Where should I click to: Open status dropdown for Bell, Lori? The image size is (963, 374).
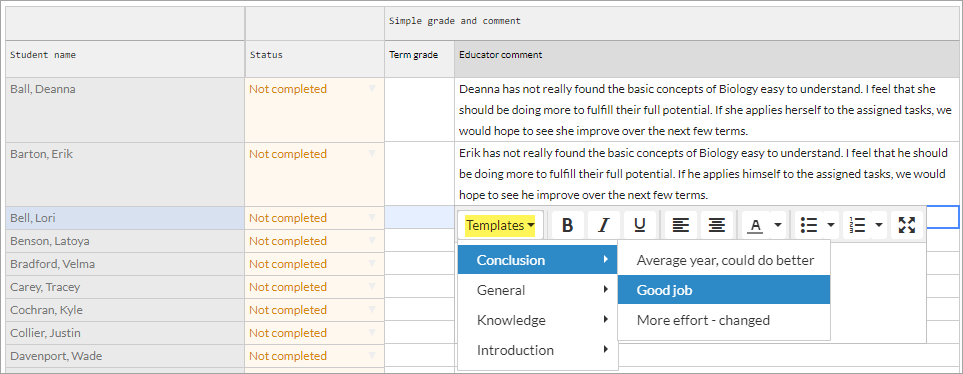(372, 218)
